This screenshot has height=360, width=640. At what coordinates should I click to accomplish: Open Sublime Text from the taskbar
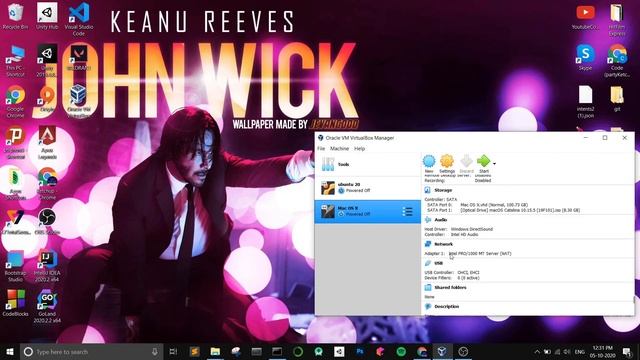pos(195,351)
